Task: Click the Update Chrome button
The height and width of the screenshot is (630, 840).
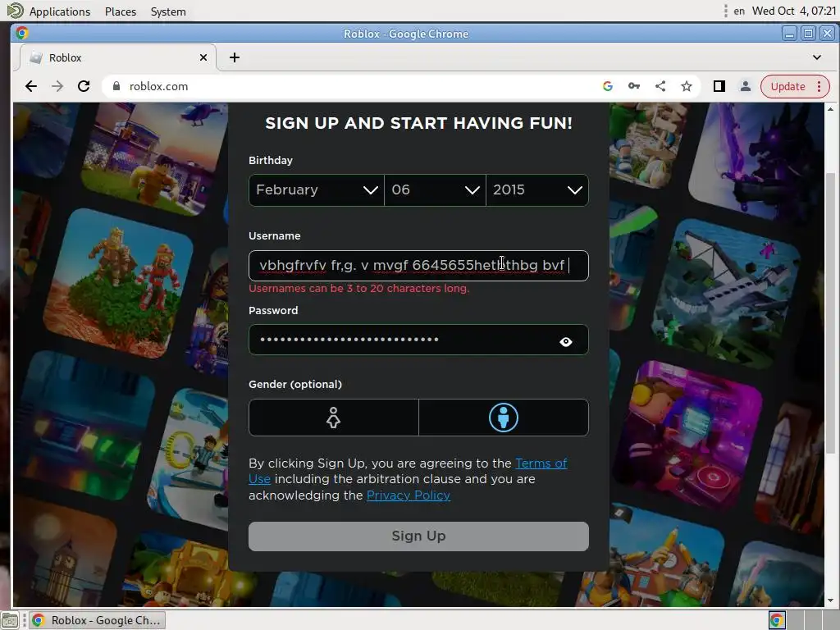Action: pos(787,86)
